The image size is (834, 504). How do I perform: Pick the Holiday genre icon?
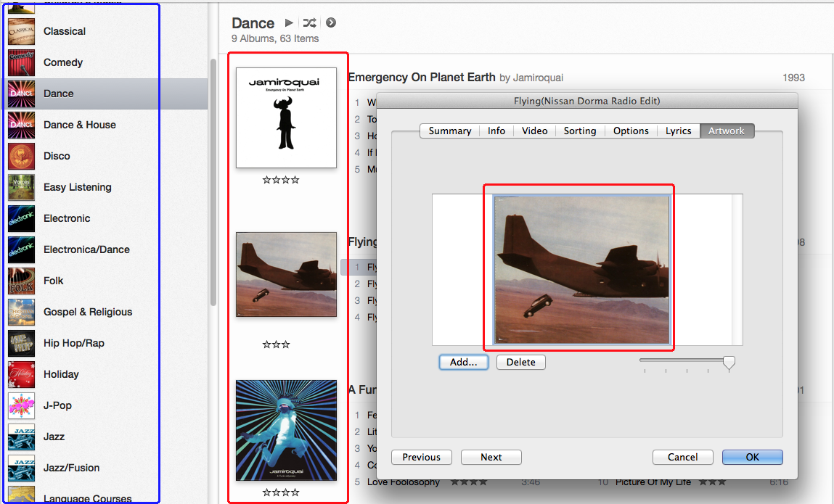[x=21, y=374]
